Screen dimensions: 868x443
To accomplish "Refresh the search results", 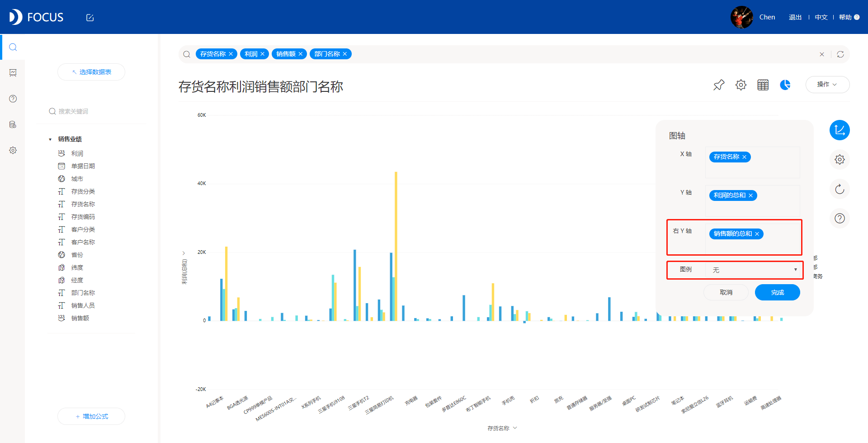I will tap(840, 54).
